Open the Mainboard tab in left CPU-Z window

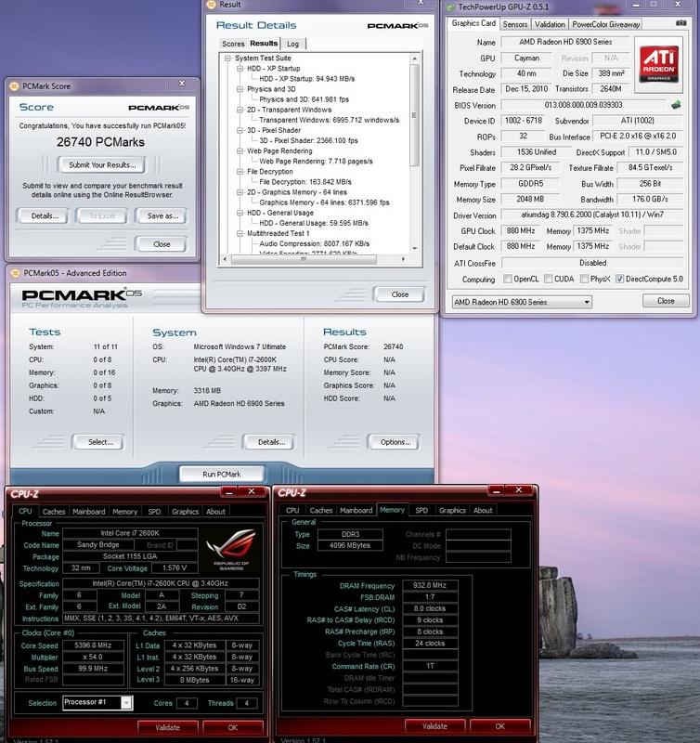[x=89, y=512]
